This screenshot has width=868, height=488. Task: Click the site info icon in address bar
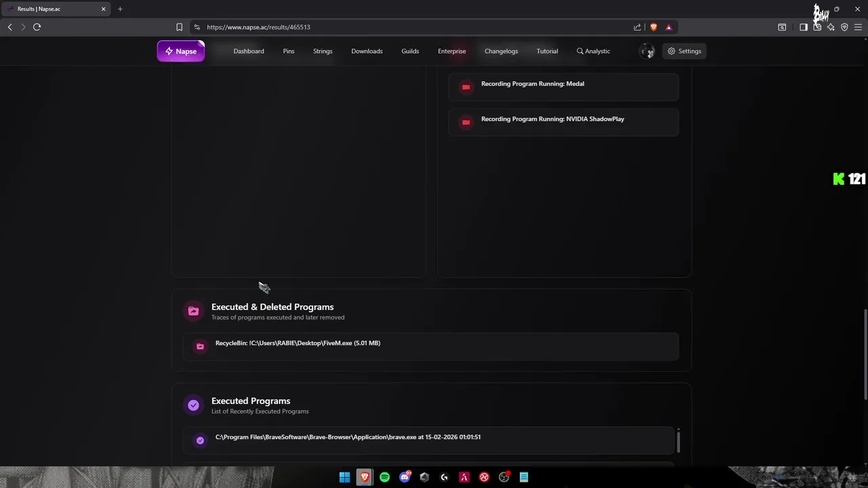tap(197, 27)
